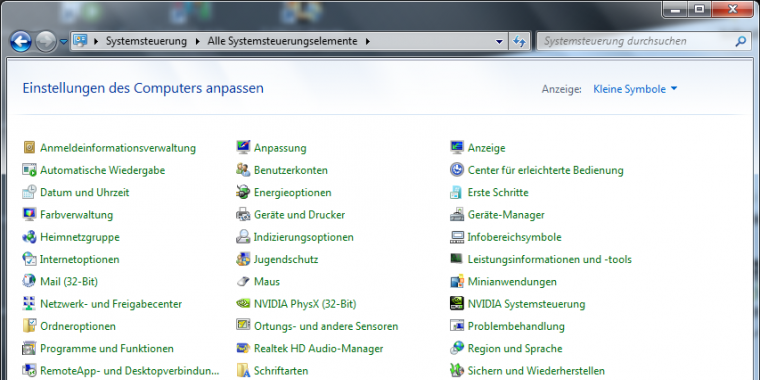Screen dimensions: 760x380
Task: Open the Region und Sprache icon
Action: tap(457, 348)
